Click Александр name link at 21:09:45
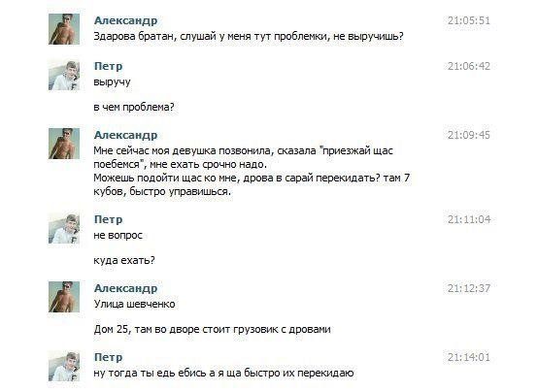This screenshot has width=538, height=392. click(x=125, y=135)
